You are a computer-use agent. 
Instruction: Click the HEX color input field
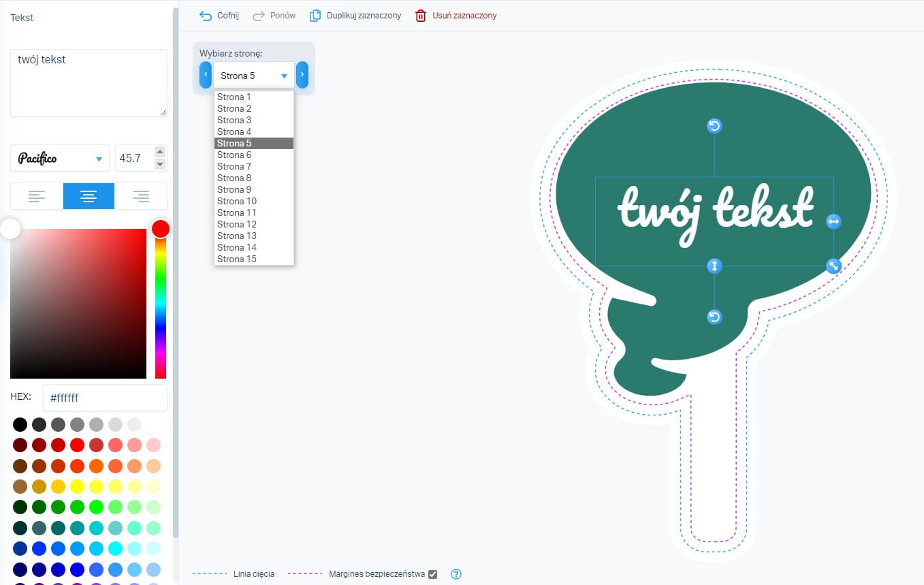pyautogui.click(x=105, y=398)
